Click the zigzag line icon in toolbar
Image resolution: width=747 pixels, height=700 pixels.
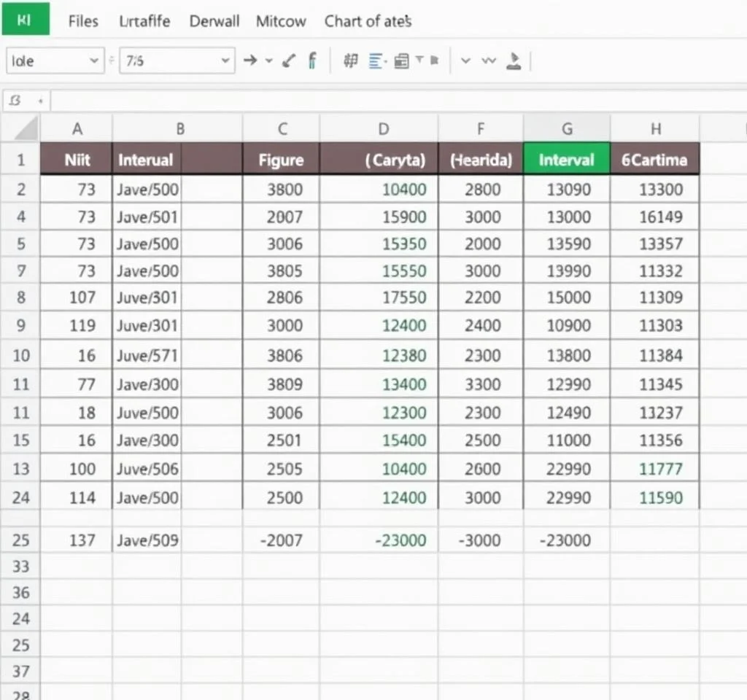[x=489, y=61]
